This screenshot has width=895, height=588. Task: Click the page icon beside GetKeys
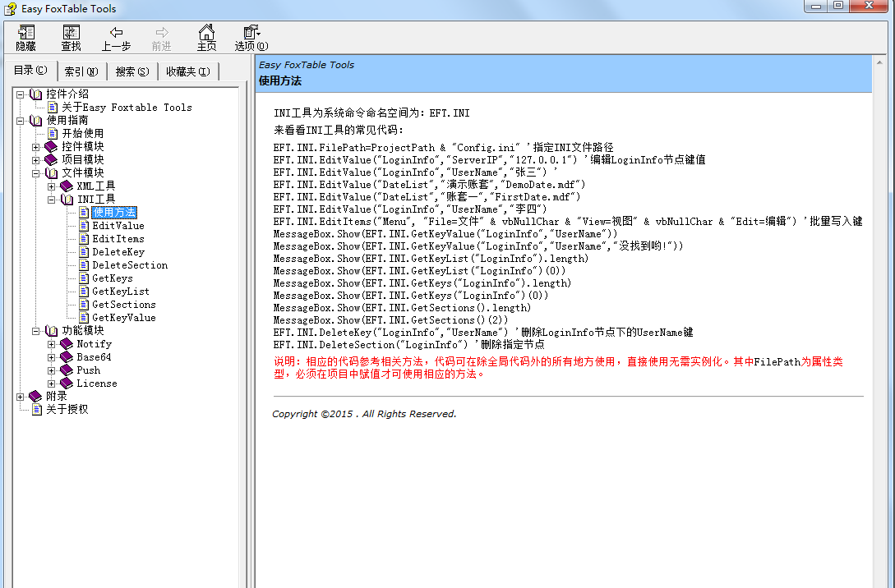pyautogui.click(x=83, y=278)
